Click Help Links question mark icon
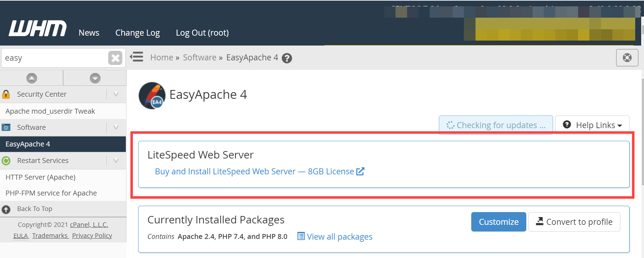 (x=567, y=125)
